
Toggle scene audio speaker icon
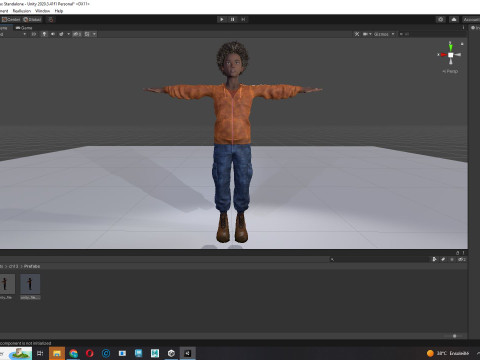pos(53,34)
